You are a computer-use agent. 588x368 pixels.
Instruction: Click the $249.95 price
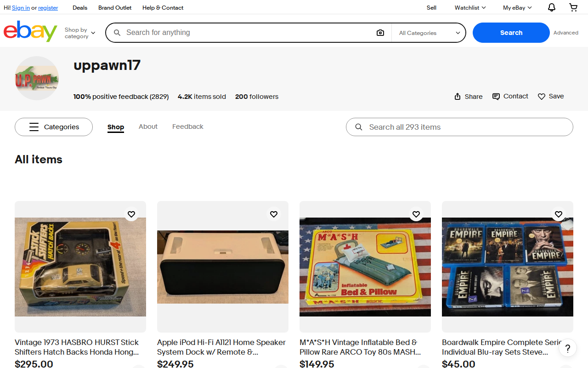click(x=175, y=364)
